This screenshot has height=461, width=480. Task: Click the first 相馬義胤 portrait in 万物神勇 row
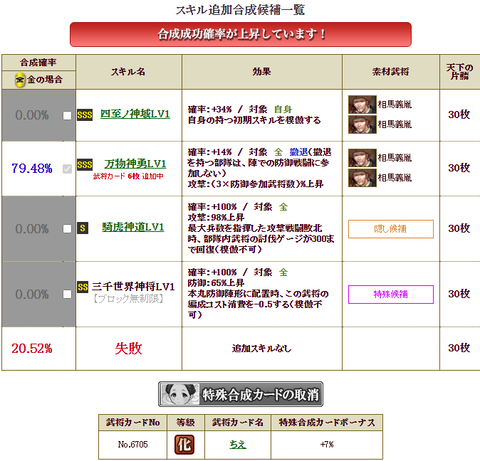point(362,158)
